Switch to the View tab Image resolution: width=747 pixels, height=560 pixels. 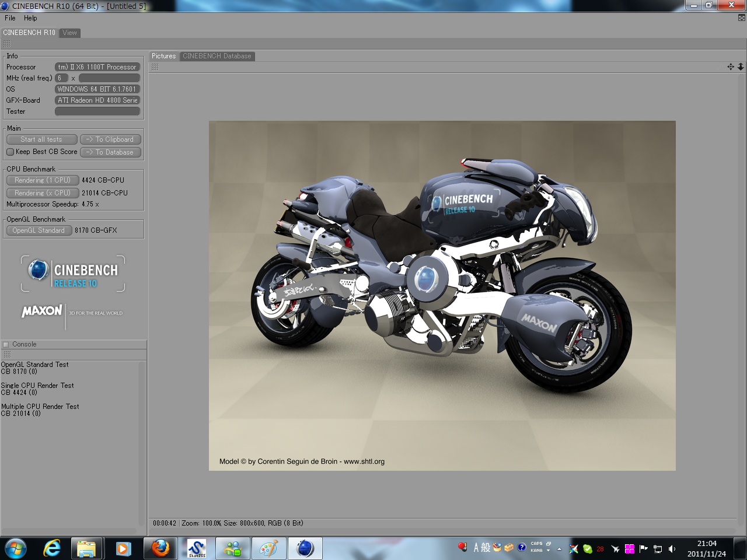click(x=70, y=33)
